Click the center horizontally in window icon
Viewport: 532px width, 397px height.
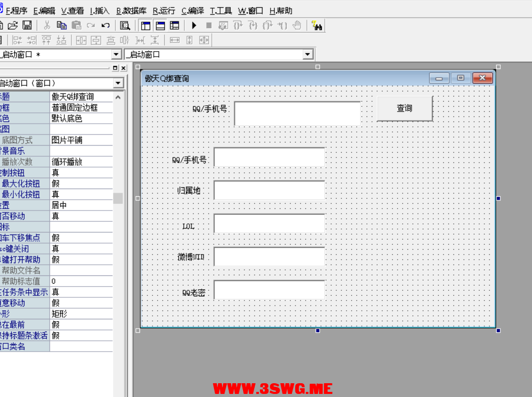[81, 40]
